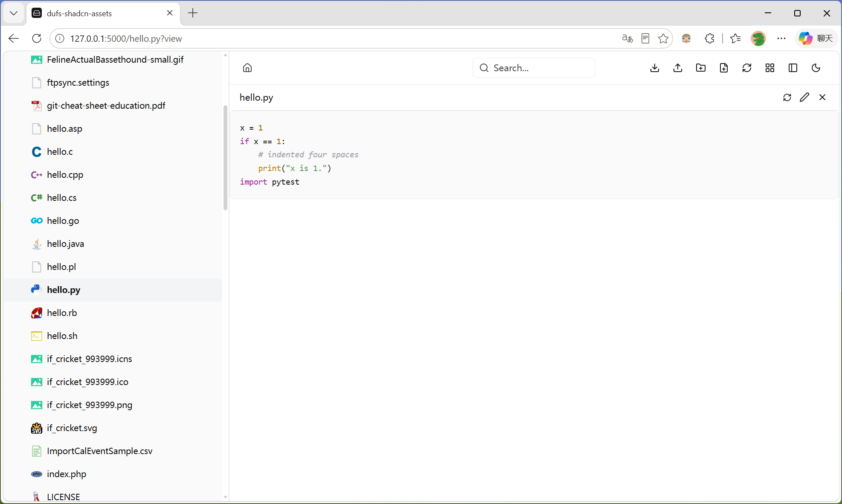
Task: Toggle sidebar panel layout icon
Action: [x=793, y=68]
